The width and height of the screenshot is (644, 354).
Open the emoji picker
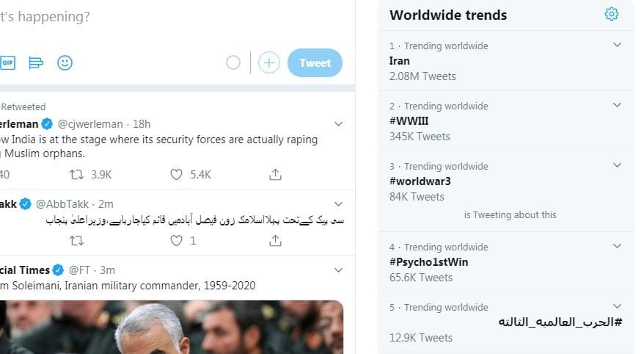pos(65,63)
